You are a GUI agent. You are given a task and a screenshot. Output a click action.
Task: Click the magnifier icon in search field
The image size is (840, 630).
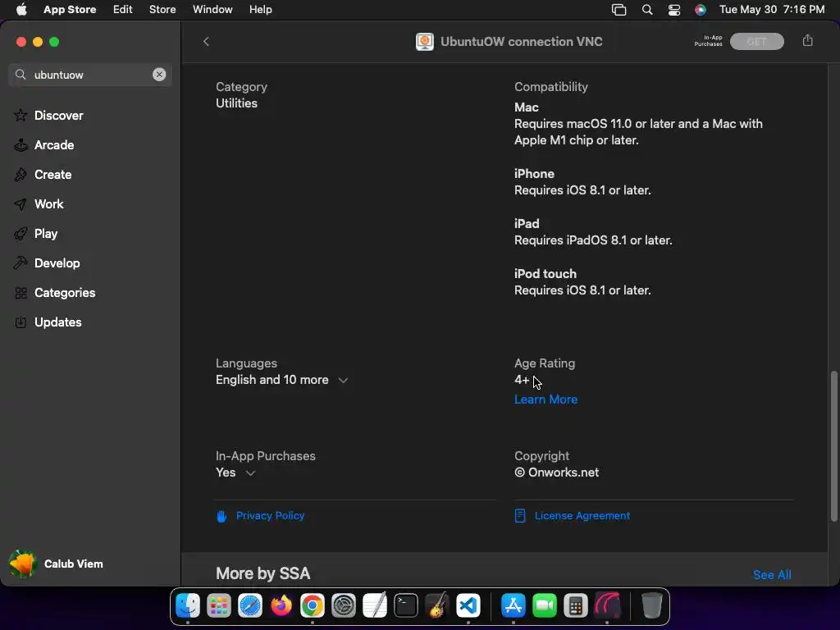[21, 75]
